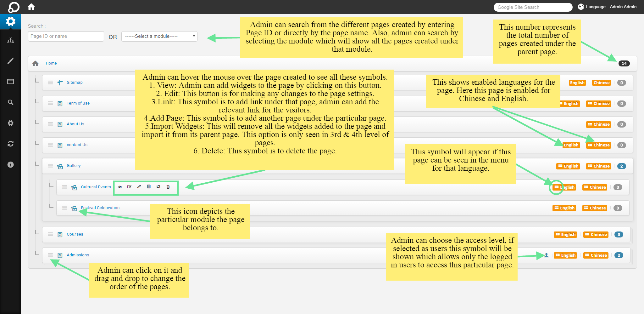
Task: Open the Courses page link
Action: 75,234
